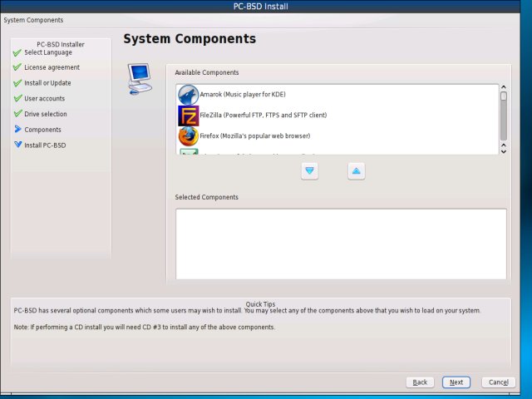Click the scrollbar up arrow at top
This screenshot has height=399, width=532.
point(504,87)
